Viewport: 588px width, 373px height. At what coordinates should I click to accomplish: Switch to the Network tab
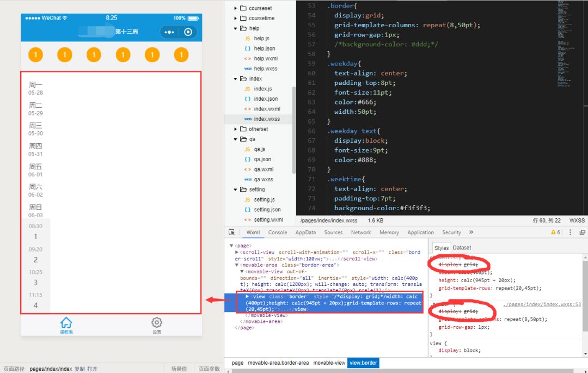(361, 233)
